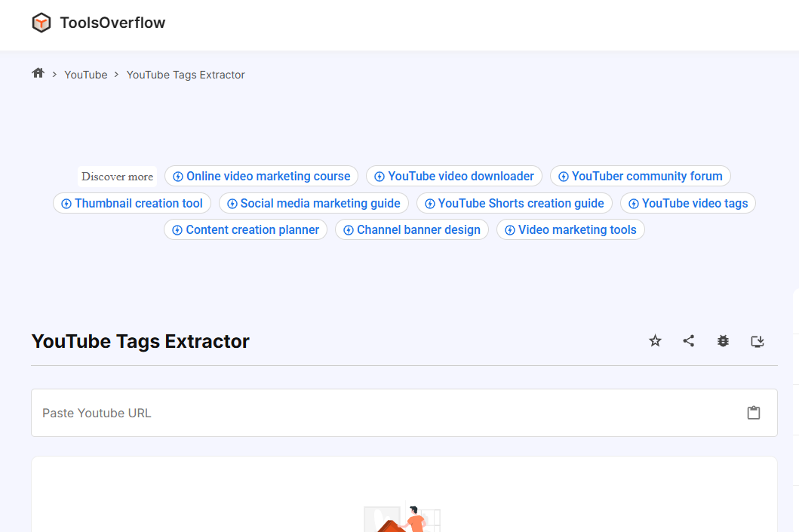The height and width of the screenshot is (532, 799).
Task: Open the YouTuber community forum
Action: pyautogui.click(x=640, y=176)
